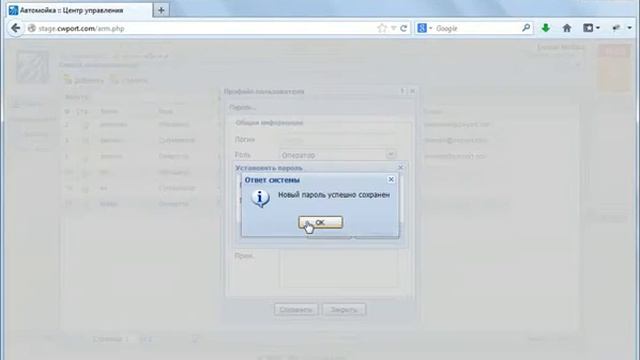This screenshot has height=360, width=640.
Task: Open the bookmarks menu icon
Action: tap(591, 28)
